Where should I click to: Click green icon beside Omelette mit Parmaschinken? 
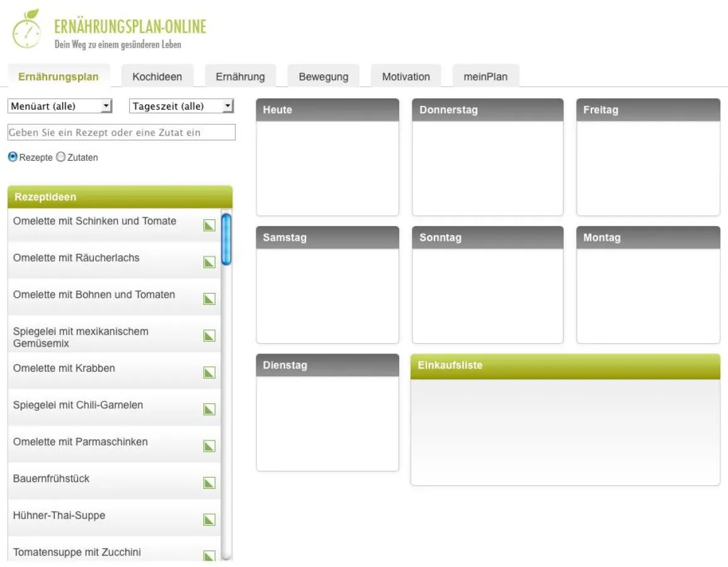point(209,446)
